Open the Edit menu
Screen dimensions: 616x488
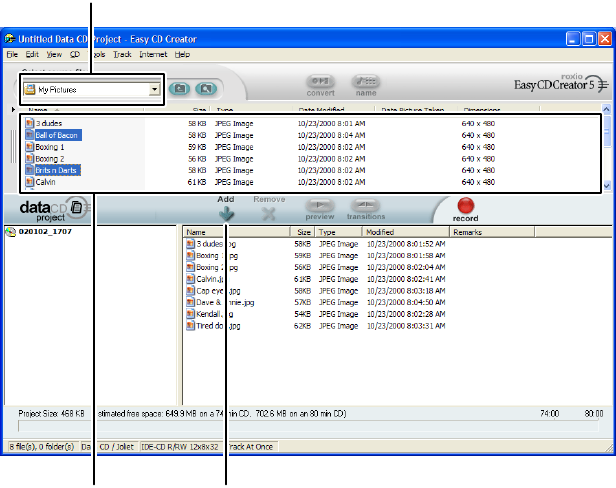click(x=32, y=54)
